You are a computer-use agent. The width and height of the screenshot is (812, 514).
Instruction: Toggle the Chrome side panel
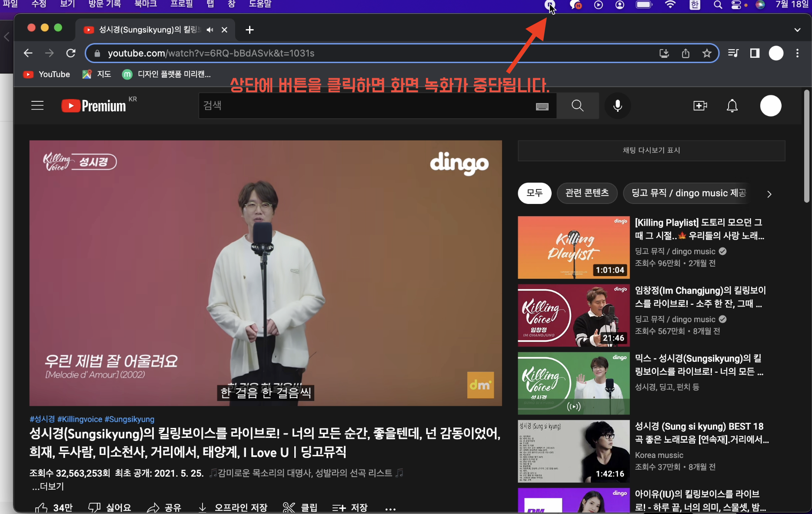(755, 53)
